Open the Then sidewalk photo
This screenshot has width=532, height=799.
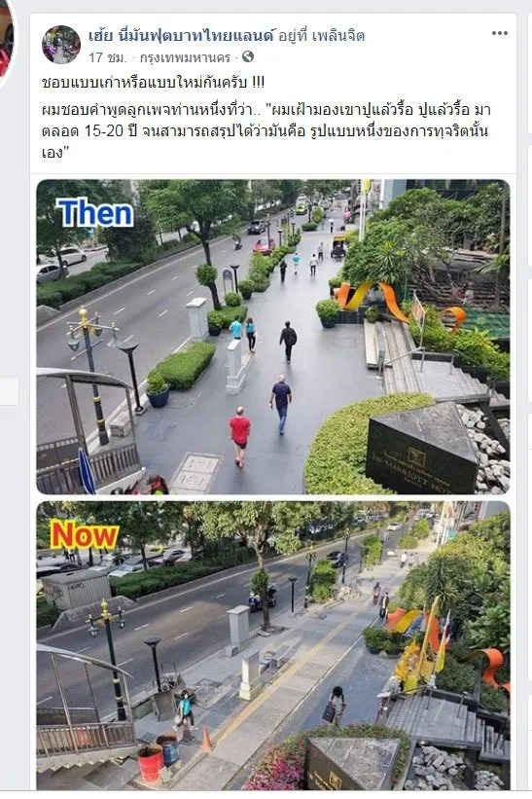click(273, 337)
